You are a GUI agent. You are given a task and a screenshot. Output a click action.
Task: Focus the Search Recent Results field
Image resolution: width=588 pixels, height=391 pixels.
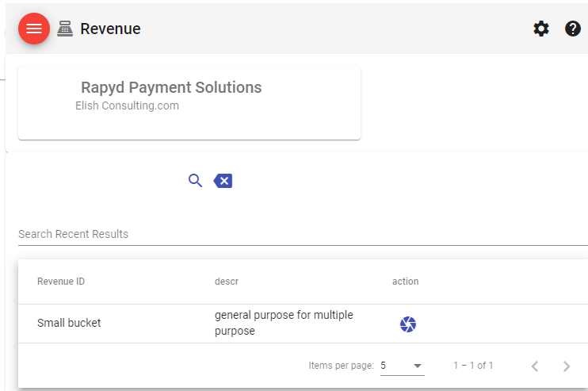point(303,234)
